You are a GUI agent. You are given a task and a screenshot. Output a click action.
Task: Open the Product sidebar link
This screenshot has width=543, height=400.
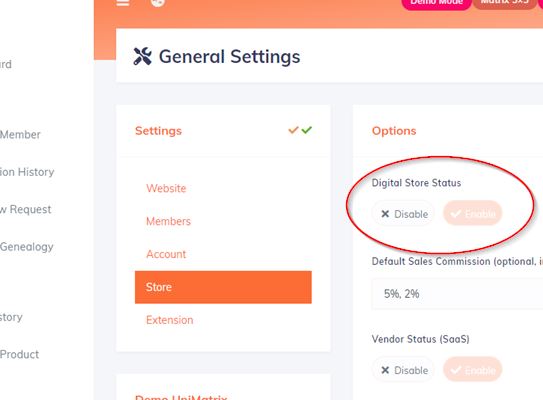19,354
